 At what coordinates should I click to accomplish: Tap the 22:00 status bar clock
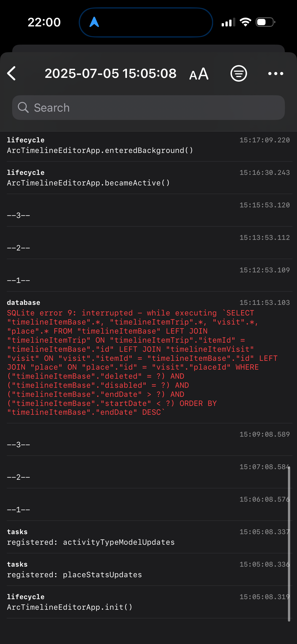point(44,22)
